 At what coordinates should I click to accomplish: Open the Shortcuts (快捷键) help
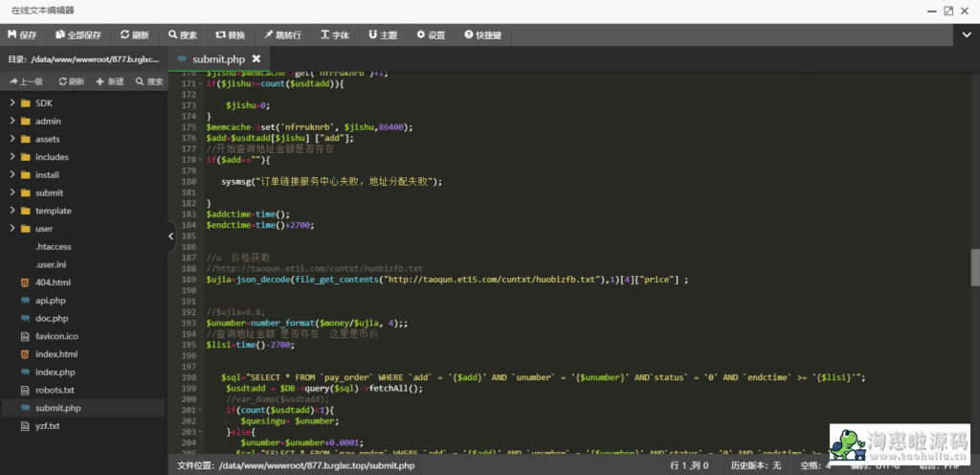click(x=482, y=35)
